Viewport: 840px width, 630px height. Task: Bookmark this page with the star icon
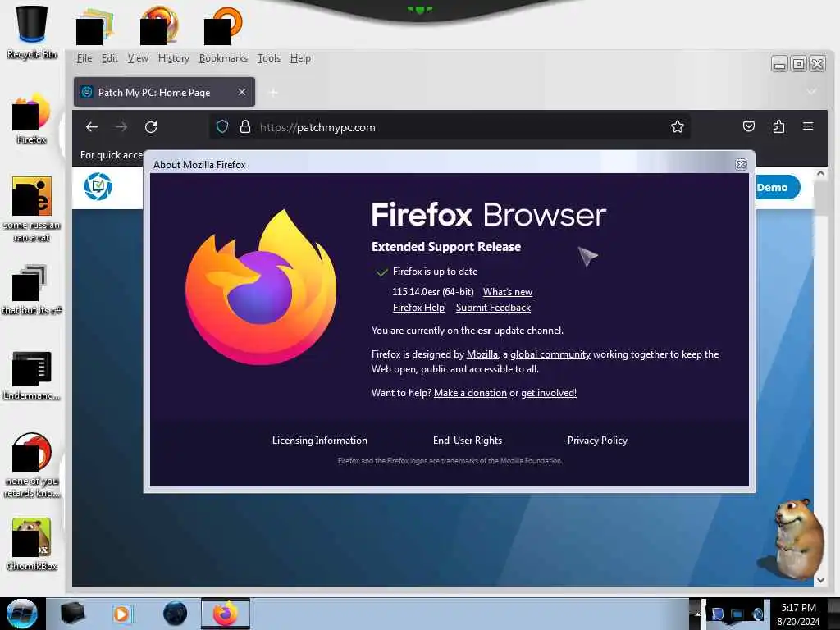677,127
